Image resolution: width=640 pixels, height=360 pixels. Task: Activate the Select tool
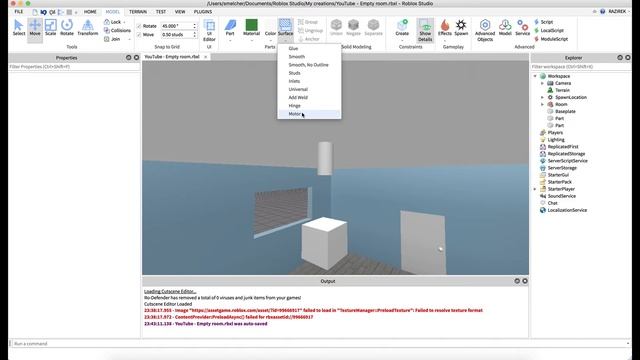[x=18, y=28]
